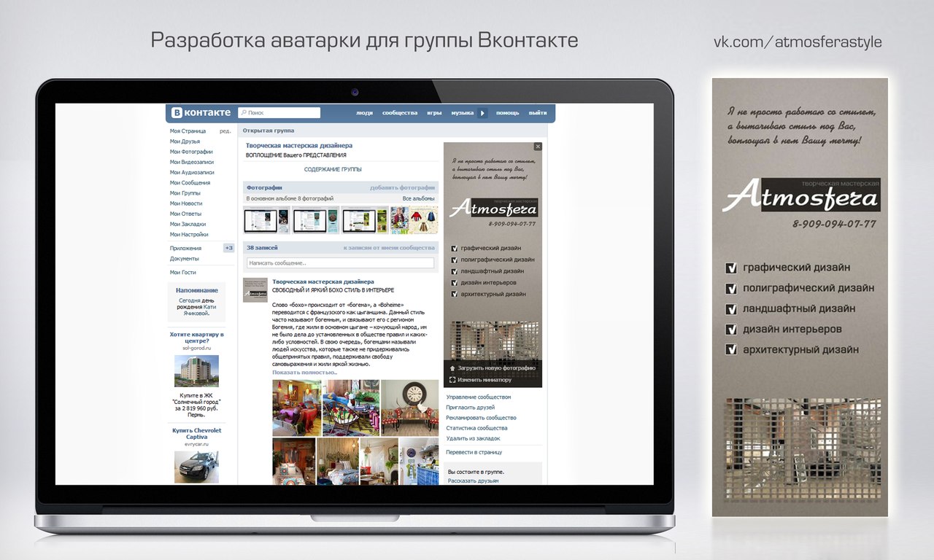This screenshot has width=934, height=560.
Task: Open the post photo with the wicker chair
Action: pyautogui.click(x=351, y=407)
